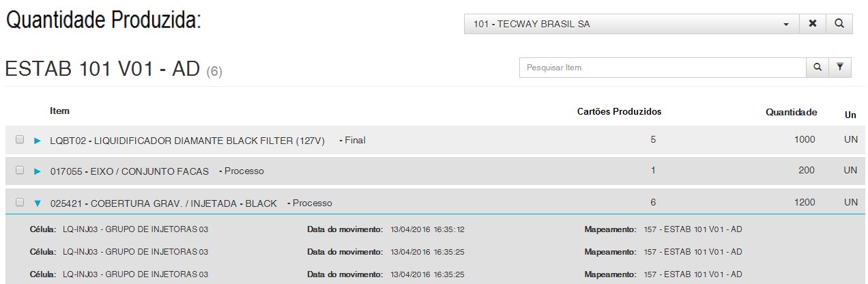Click the magnifier next to Pesquisar Item

pos(818,68)
